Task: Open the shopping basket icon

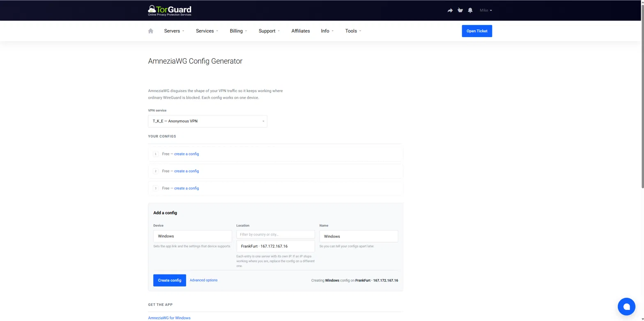Action: 460,10
